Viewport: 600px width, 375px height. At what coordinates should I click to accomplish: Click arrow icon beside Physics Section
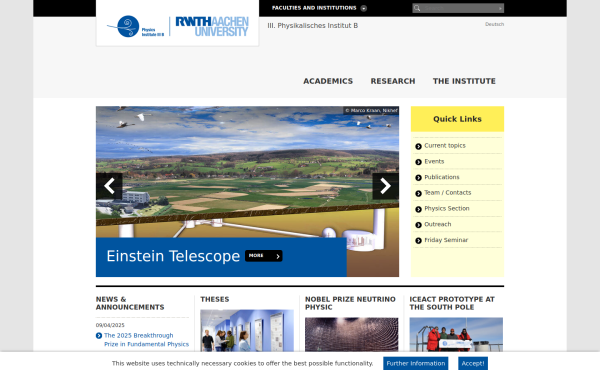click(x=418, y=209)
